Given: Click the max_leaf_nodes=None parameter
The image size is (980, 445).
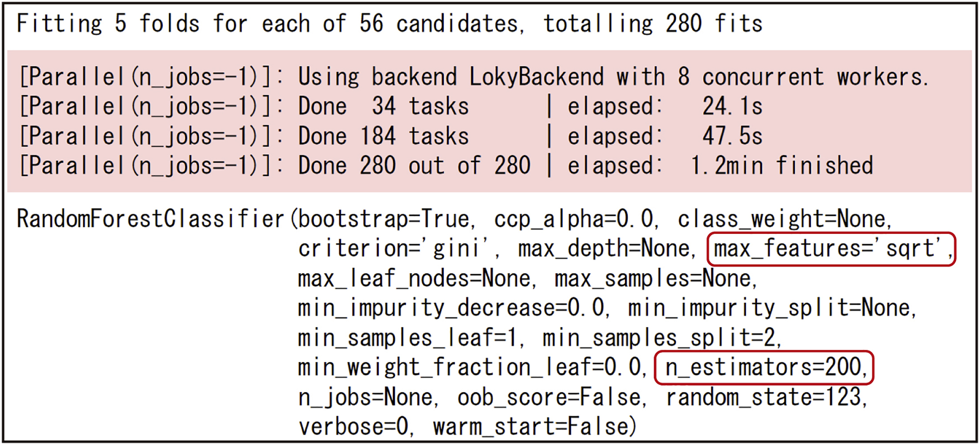Looking at the screenshot, I should point(414,279).
